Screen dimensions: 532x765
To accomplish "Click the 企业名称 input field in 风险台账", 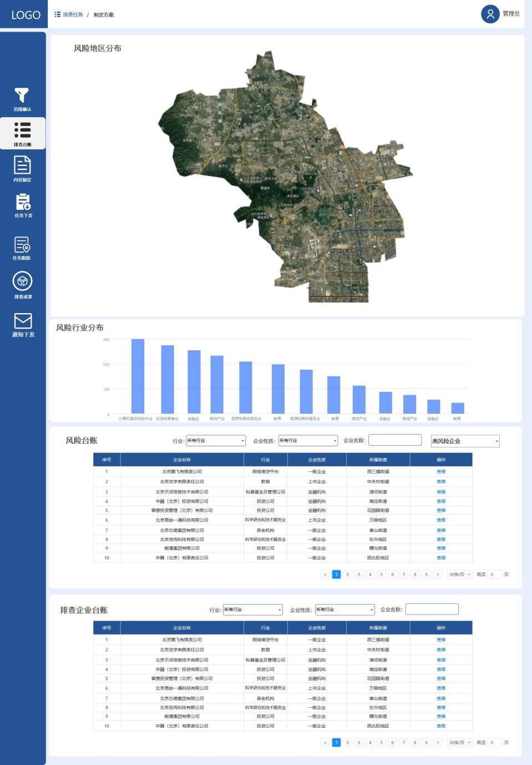I will pyautogui.click(x=395, y=440).
